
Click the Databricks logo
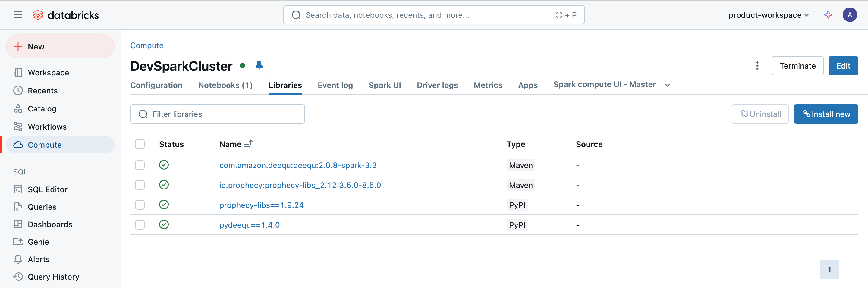[x=66, y=15]
